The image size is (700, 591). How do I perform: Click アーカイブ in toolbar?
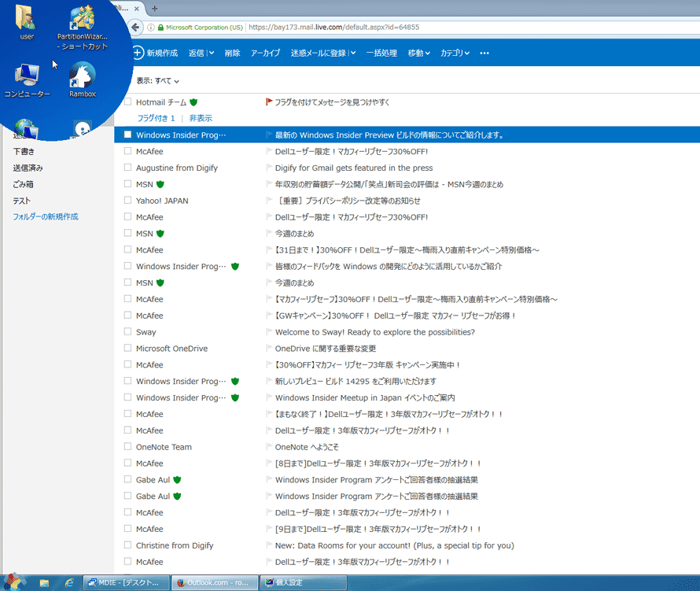pos(265,54)
